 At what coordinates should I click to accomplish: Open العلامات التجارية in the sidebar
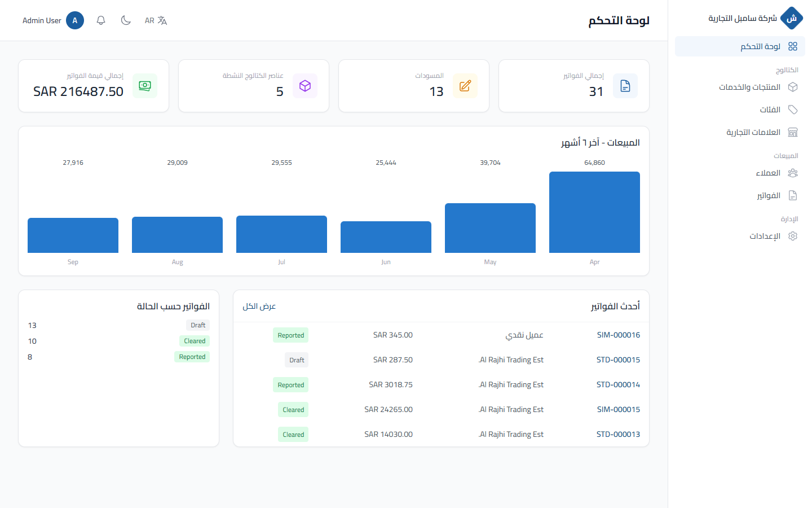[x=740, y=132]
